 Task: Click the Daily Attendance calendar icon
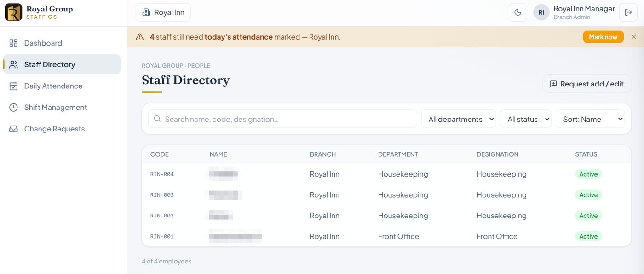[x=14, y=86]
